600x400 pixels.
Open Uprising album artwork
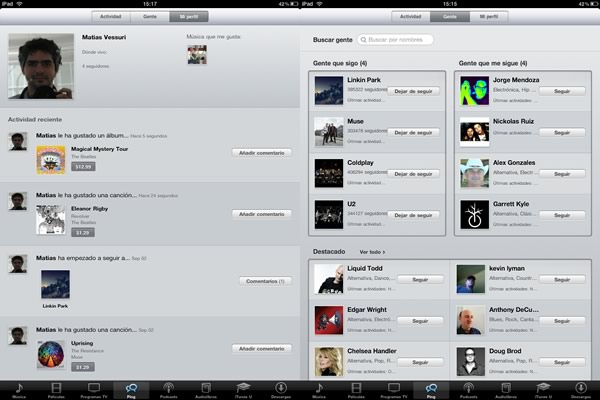[x=51, y=354]
